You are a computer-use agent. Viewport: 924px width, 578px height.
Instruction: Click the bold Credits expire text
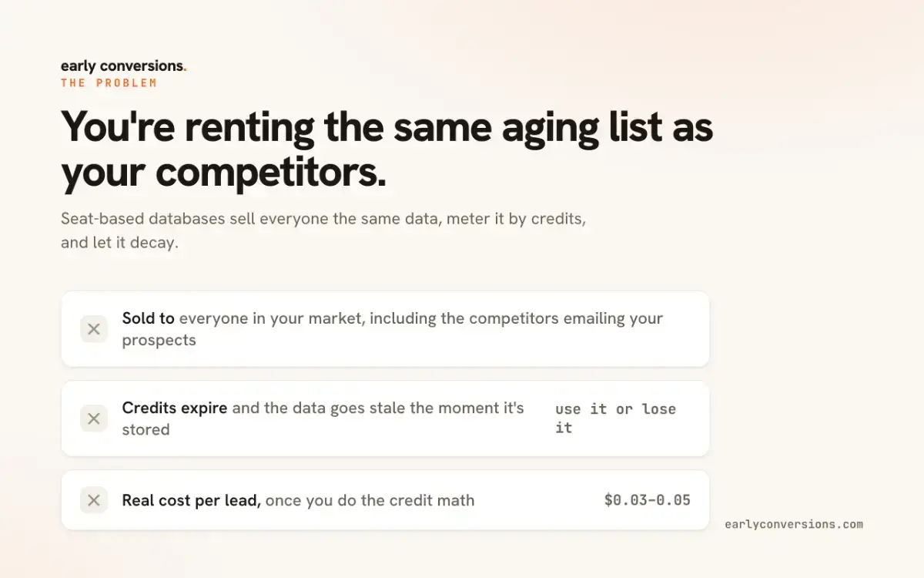pos(175,408)
